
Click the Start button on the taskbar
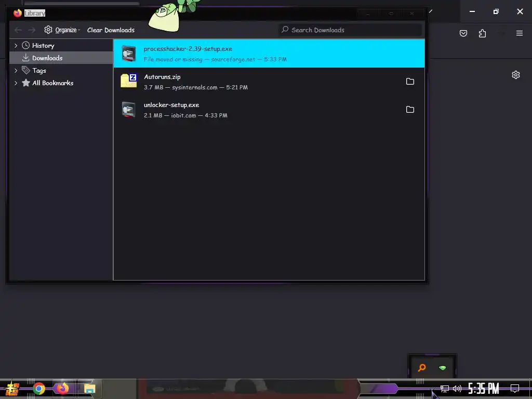12,389
